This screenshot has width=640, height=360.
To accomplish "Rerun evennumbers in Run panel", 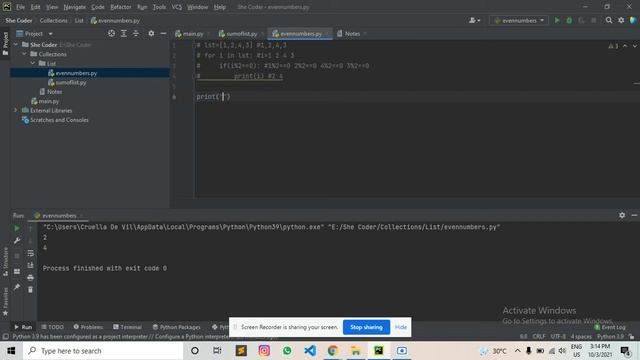I will [17, 229].
